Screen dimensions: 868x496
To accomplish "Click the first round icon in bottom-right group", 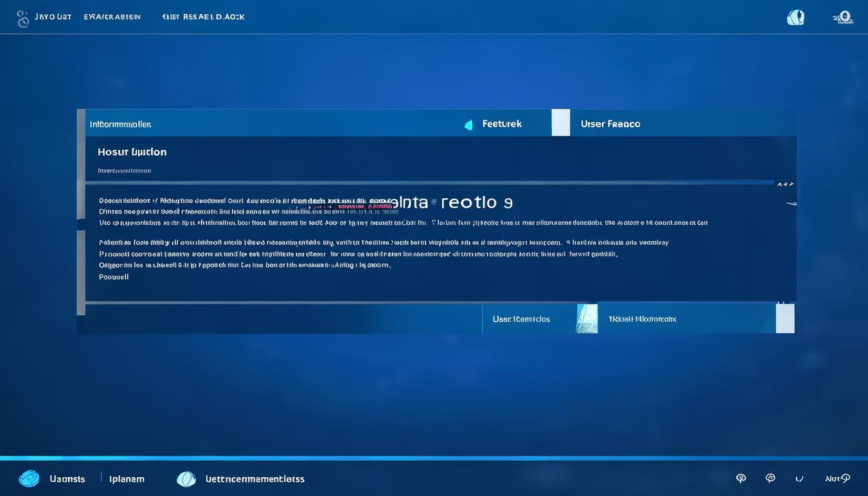I will click(x=741, y=479).
